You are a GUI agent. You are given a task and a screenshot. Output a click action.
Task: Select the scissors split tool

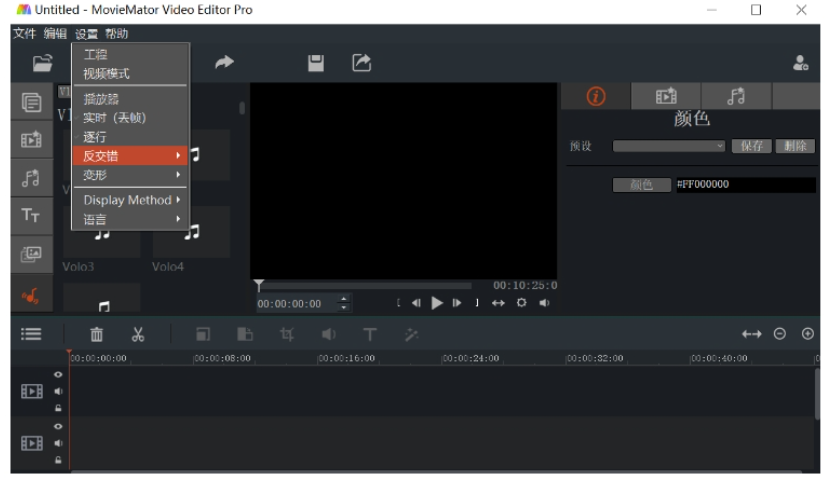138,334
